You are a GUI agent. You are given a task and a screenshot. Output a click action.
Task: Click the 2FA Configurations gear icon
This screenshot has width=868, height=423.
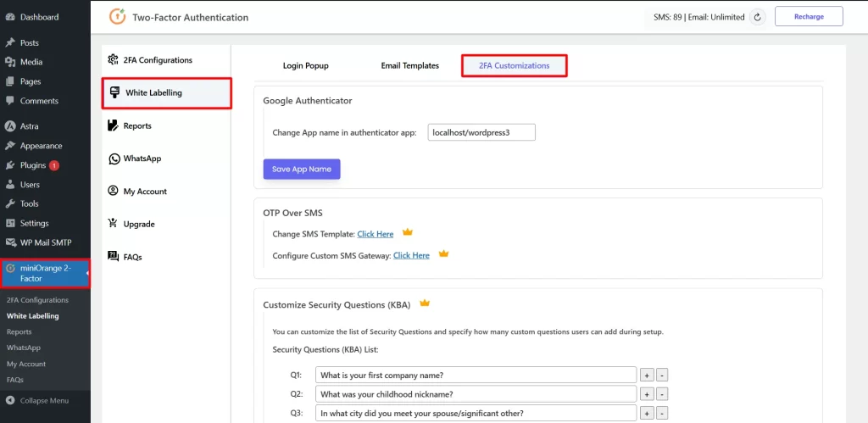click(114, 60)
